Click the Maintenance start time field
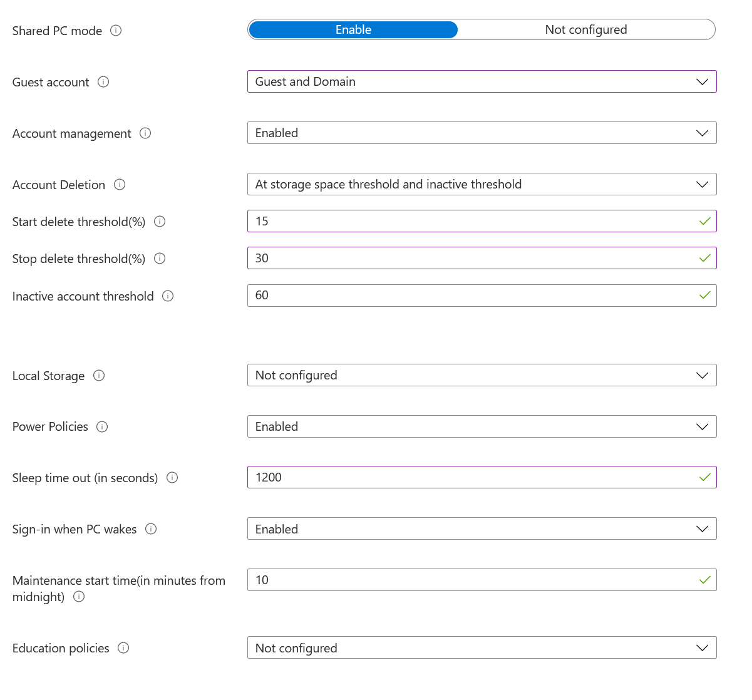The image size is (752, 700). click(x=473, y=580)
